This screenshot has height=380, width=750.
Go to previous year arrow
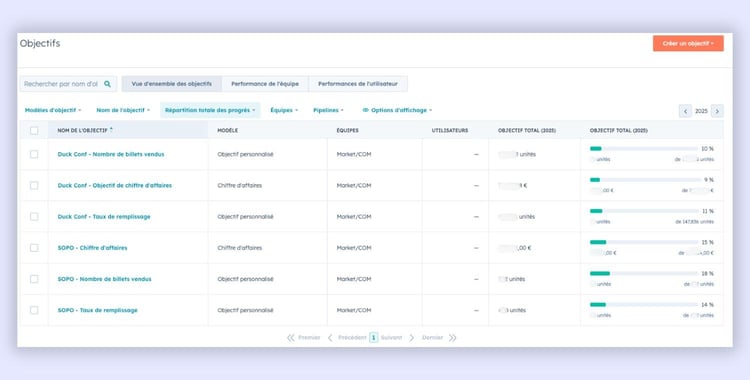(x=685, y=111)
